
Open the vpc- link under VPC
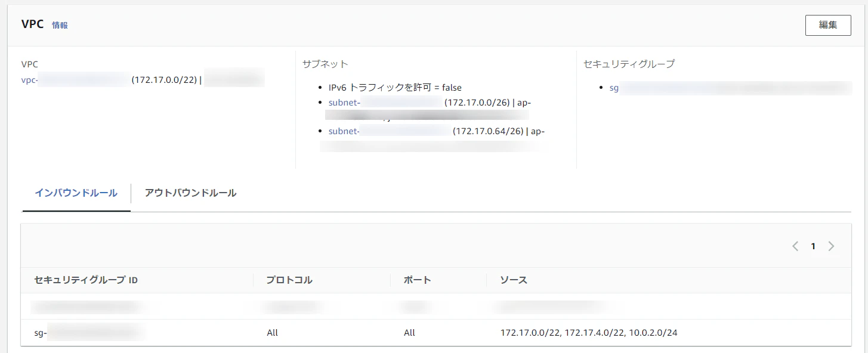pyautogui.click(x=76, y=80)
